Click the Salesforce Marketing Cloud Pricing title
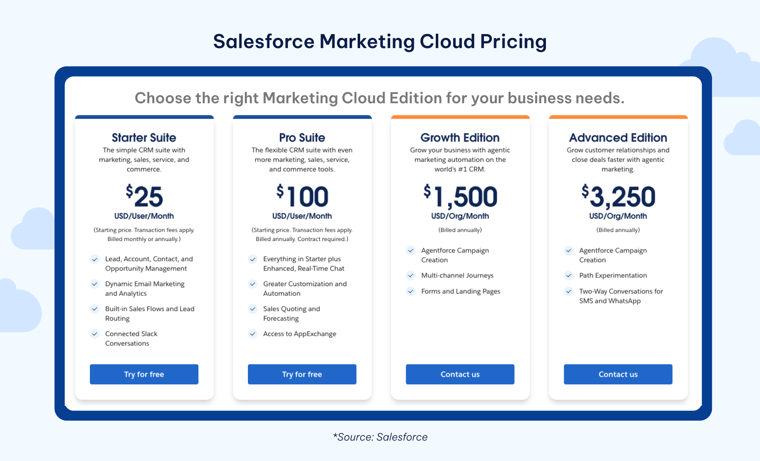 coord(380,42)
